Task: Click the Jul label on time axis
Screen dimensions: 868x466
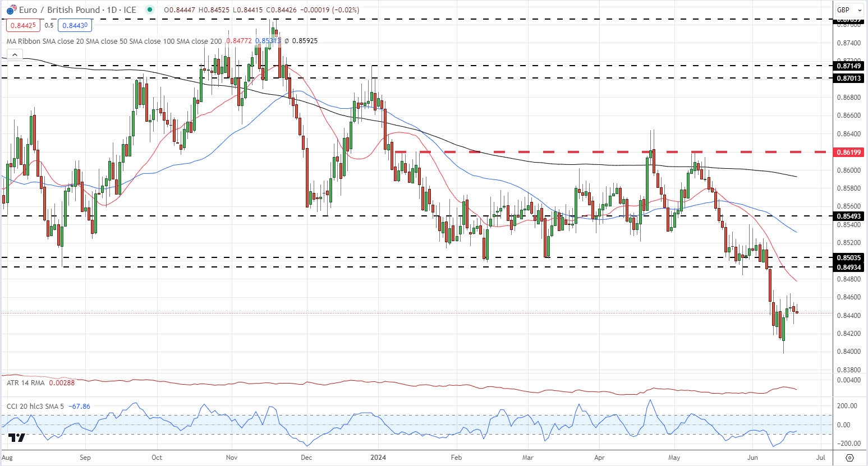Action: (x=821, y=458)
